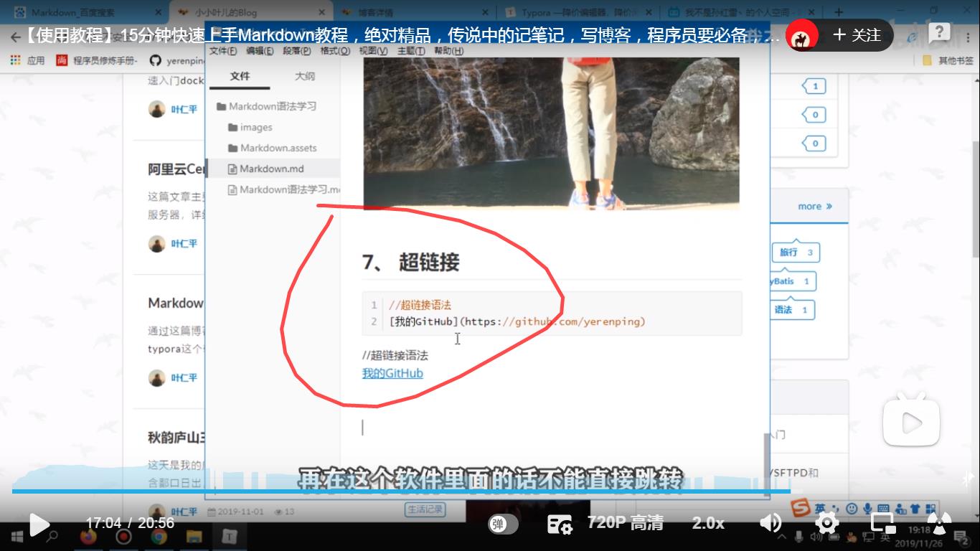Click inside the link syntax code block
Viewport: 980px width, 551px height.
coord(552,314)
